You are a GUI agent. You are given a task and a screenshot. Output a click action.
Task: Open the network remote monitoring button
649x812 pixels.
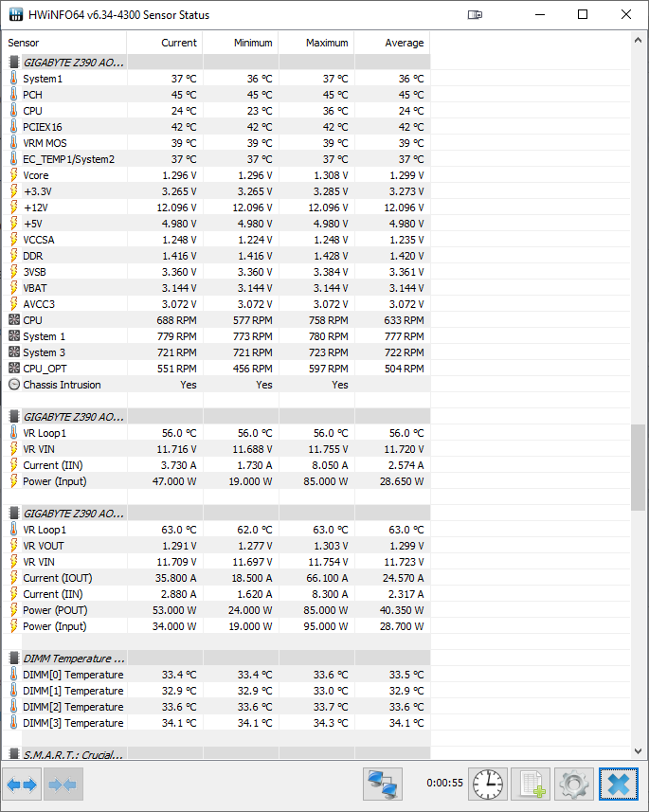tap(382, 784)
